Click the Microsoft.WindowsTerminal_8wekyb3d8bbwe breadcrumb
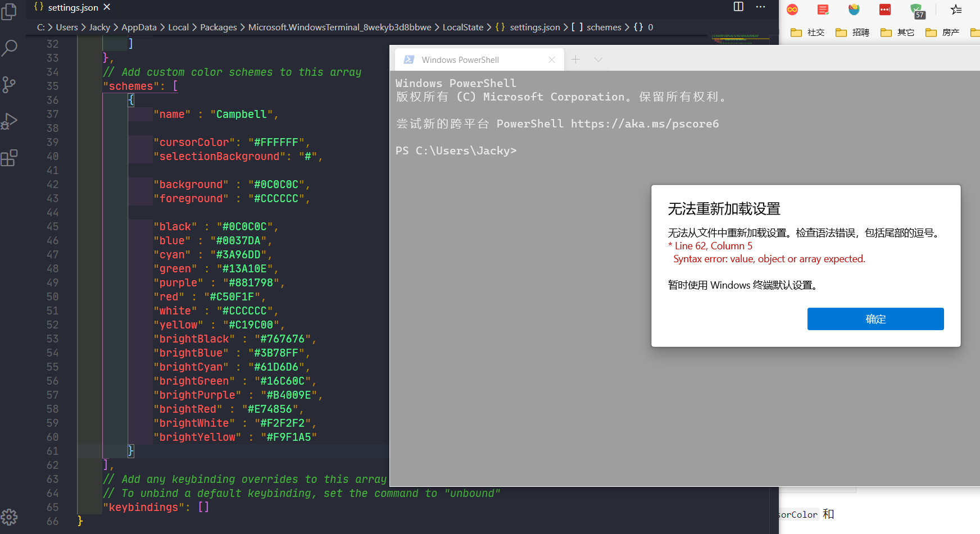The image size is (980, 534). [x=340, y=27]
